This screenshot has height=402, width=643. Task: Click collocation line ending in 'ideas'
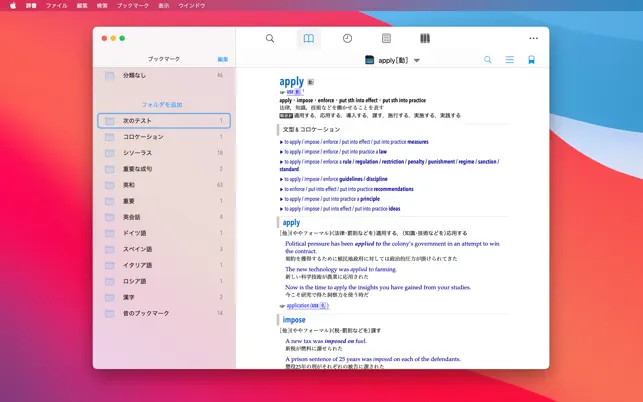click(x=342, y=209)
